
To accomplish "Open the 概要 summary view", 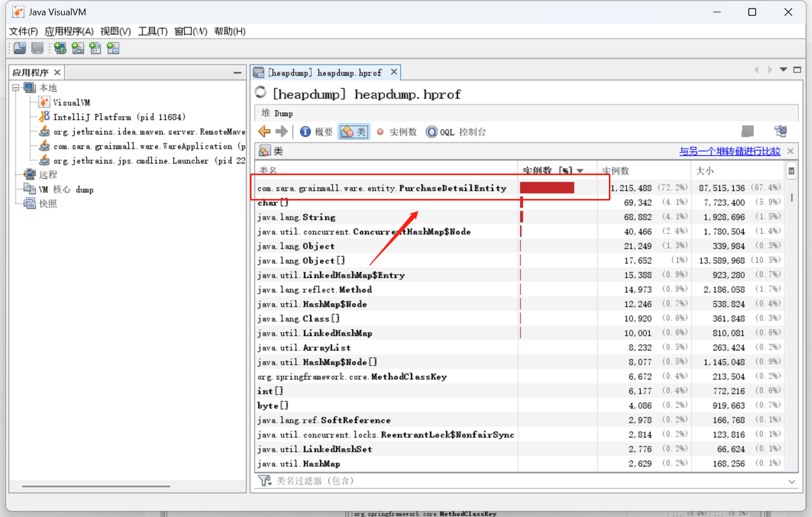I will [316, 131].
